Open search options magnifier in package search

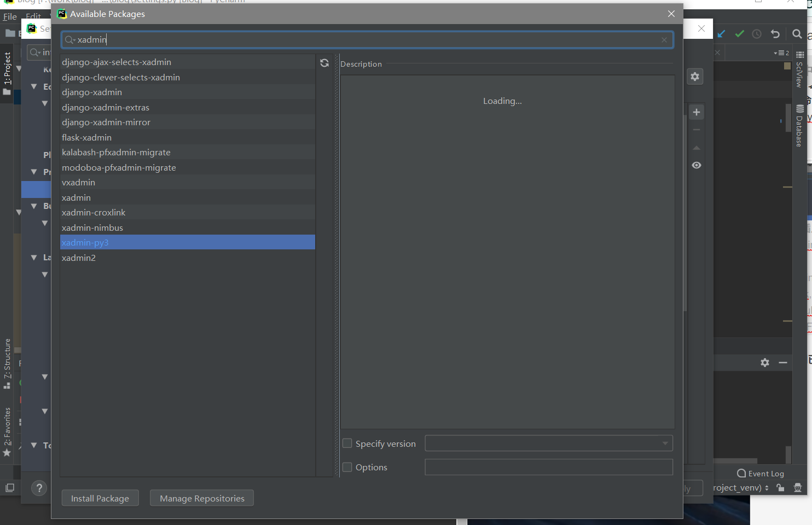coord(70,39)
